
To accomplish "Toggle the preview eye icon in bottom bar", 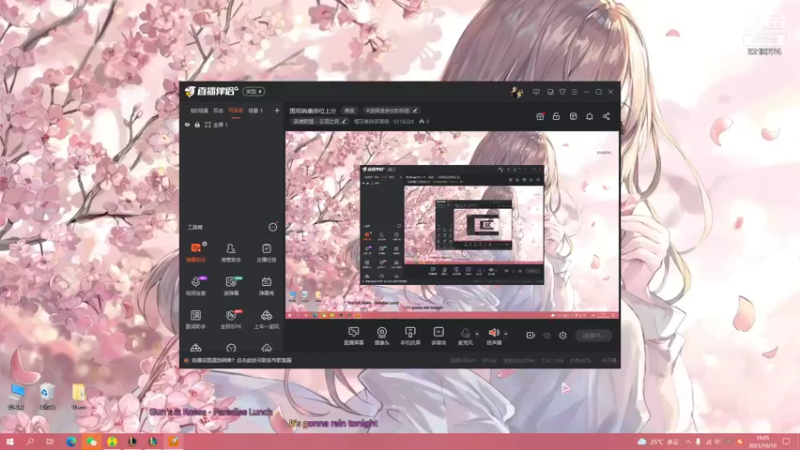I will (547, 335).
